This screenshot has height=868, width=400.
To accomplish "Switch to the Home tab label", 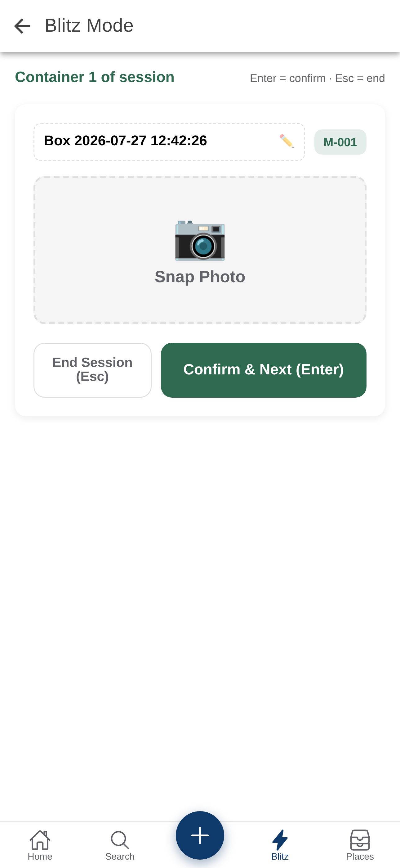I will 40,857.
